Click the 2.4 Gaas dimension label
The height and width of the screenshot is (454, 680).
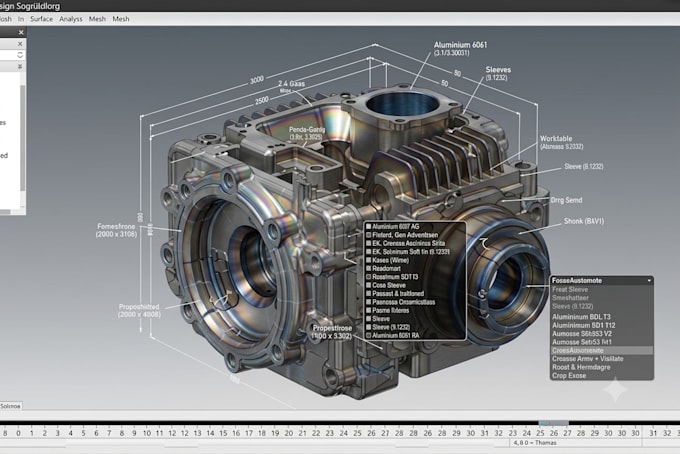291,83
